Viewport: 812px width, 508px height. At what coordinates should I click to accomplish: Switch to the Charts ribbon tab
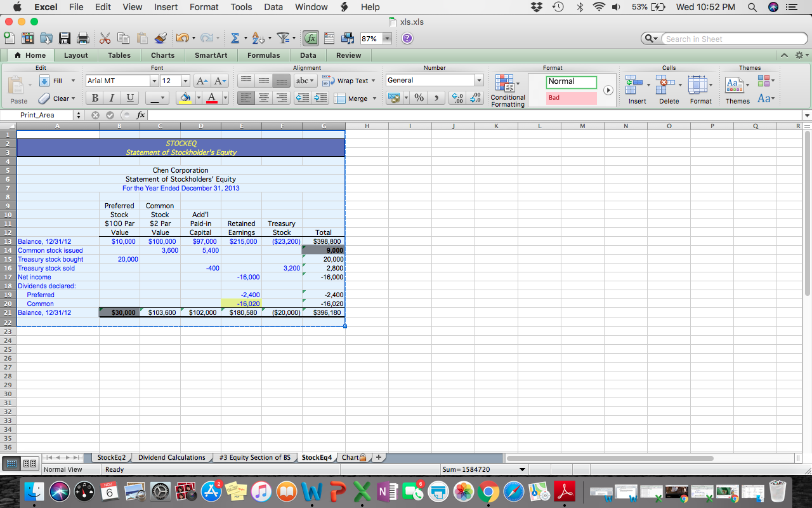pos(163,55)
